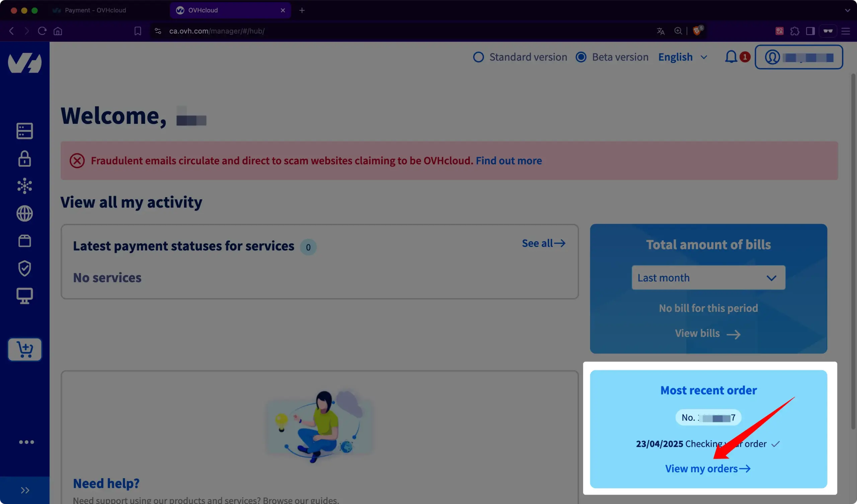Image resolution: width=857 pixels, height=504 pixels.
Task: Select the Standard version radio button
Action: point(478,57)
